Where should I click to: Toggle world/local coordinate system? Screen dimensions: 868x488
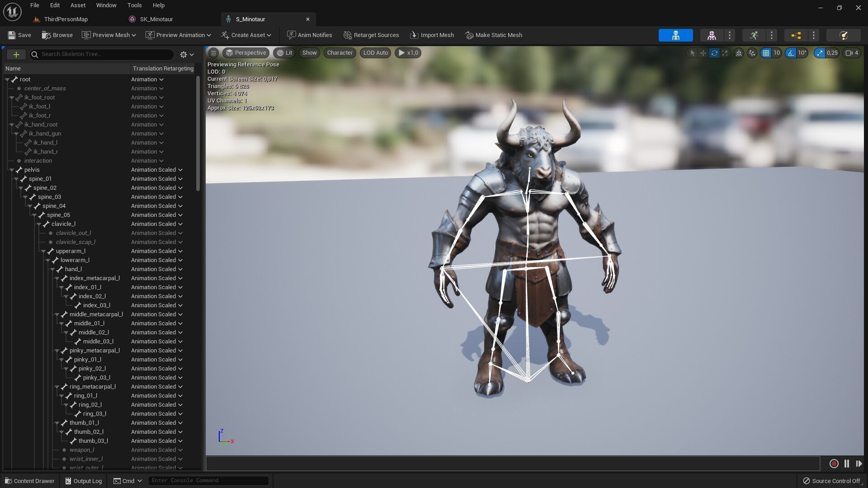click(739, 53)
